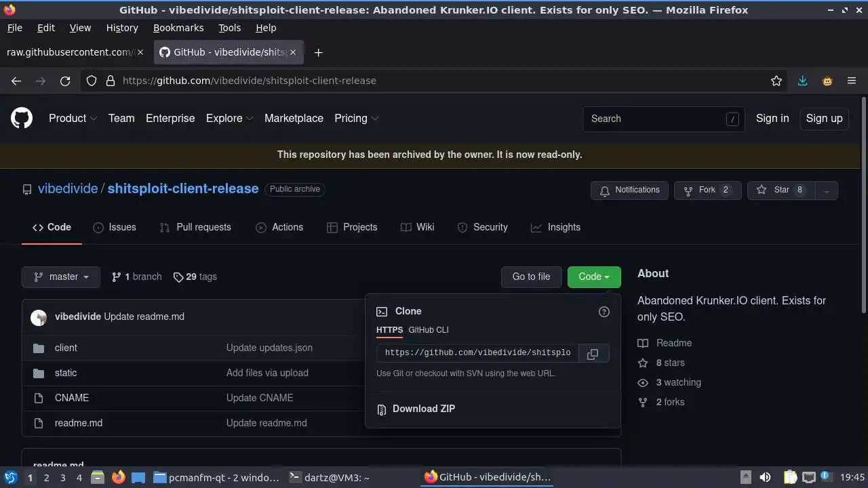Copy the clone URL with clipboard icon
868x488 pixels.
[x=593, y=354]
